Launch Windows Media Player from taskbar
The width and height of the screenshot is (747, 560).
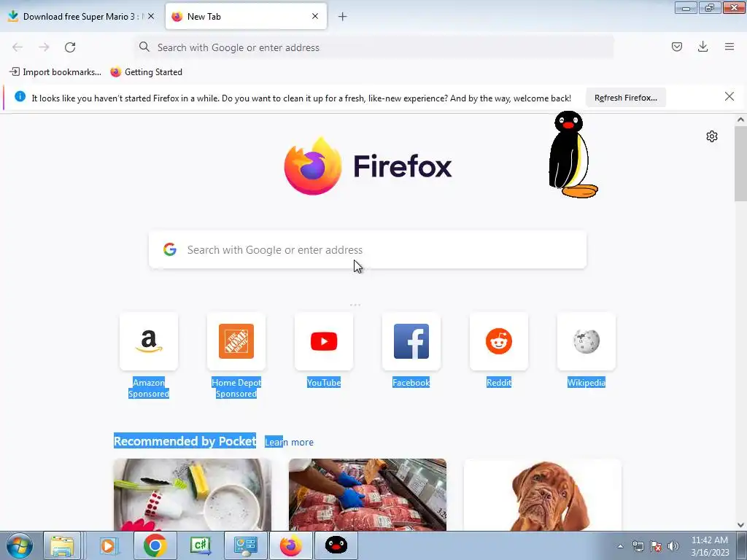[109, 545]
